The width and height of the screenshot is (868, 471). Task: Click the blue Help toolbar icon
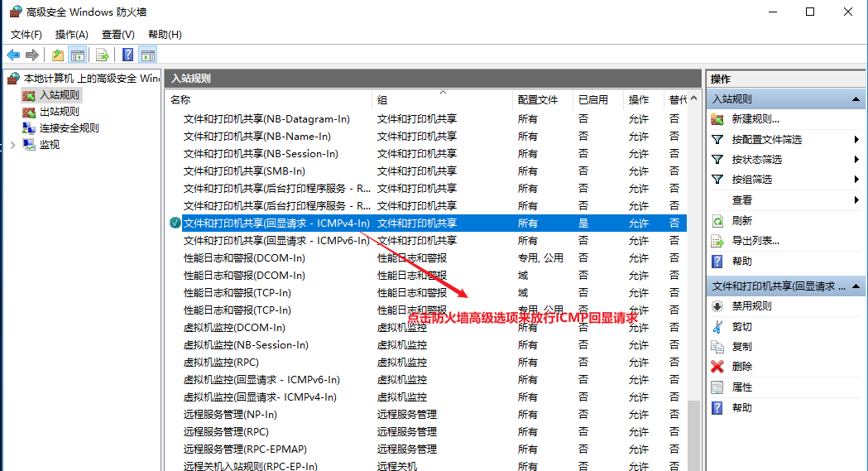(x=128, y=55)
